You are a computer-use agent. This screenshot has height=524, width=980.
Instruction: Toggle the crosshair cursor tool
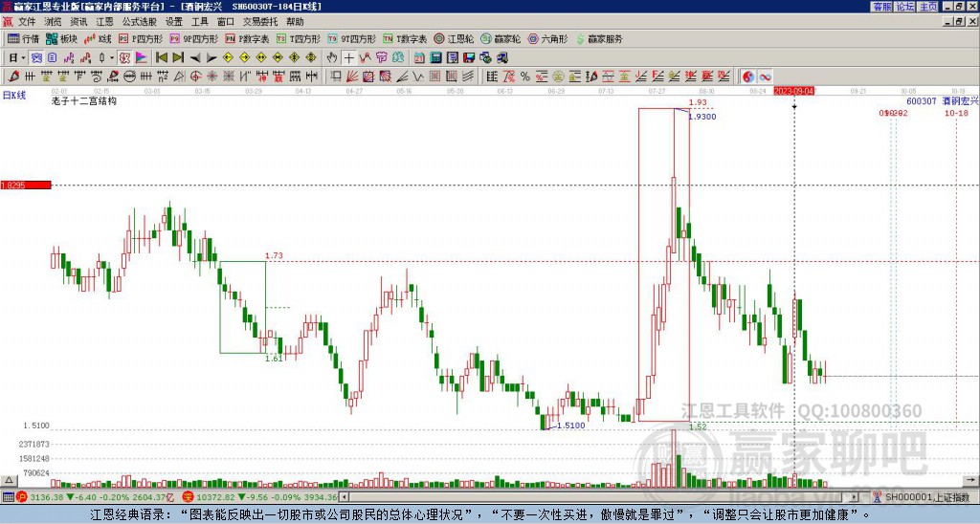tap(348, 57)
